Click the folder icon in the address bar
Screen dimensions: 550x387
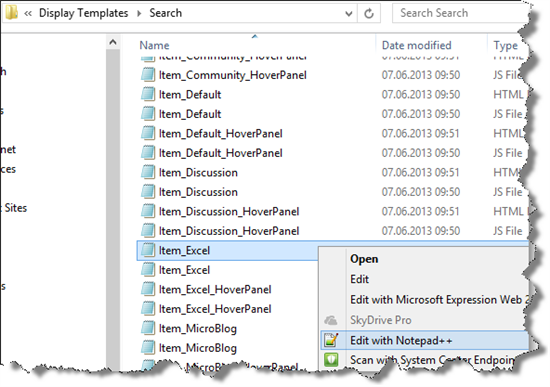(x=12, y=13)
